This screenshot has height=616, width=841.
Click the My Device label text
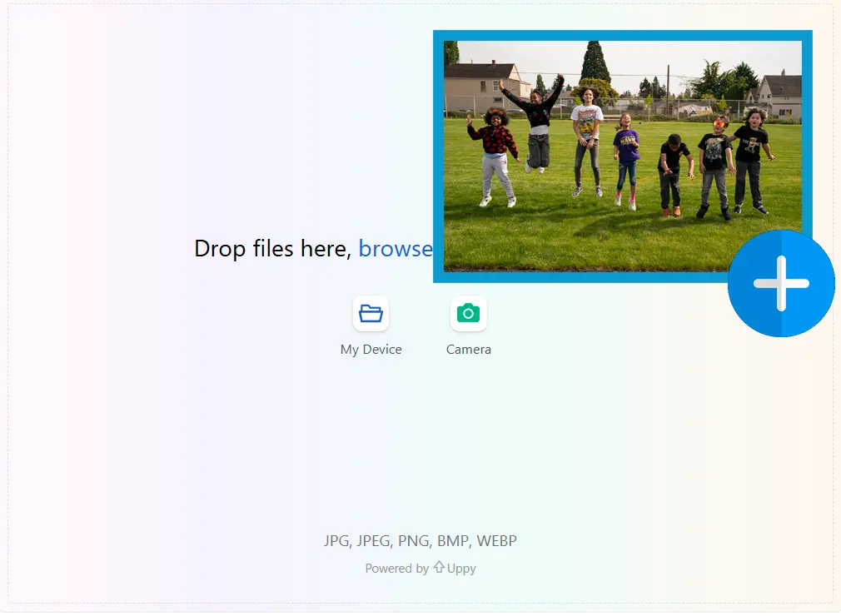[371, 349]
